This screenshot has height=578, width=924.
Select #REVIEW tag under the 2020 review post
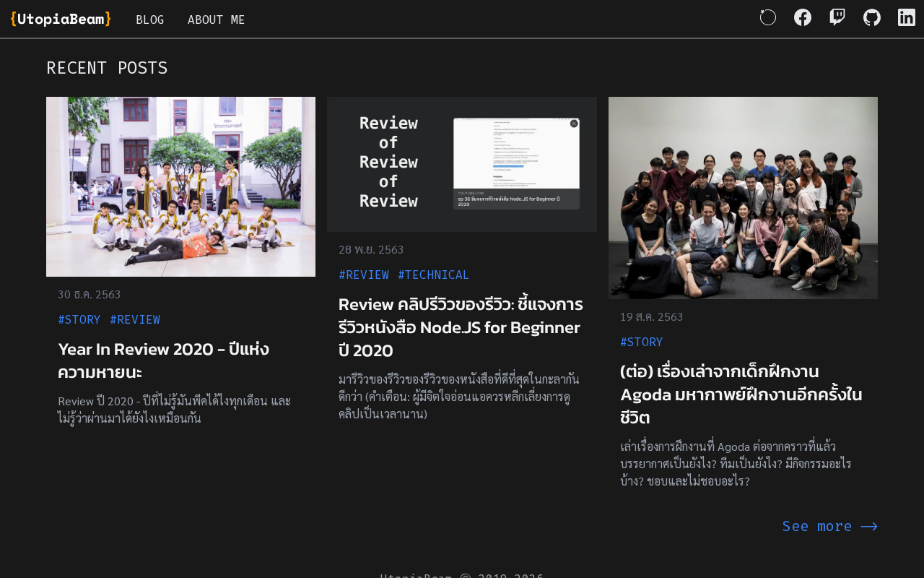tap(135, 319)
